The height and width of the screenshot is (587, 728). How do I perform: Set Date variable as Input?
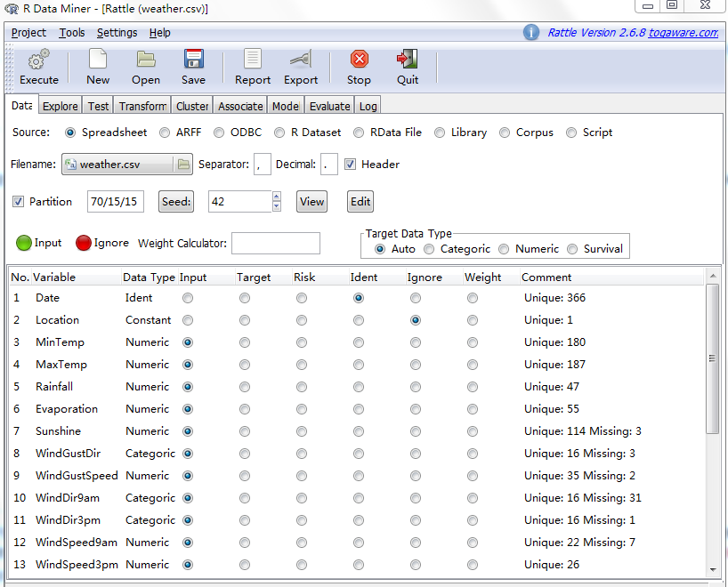coord(188,298)
